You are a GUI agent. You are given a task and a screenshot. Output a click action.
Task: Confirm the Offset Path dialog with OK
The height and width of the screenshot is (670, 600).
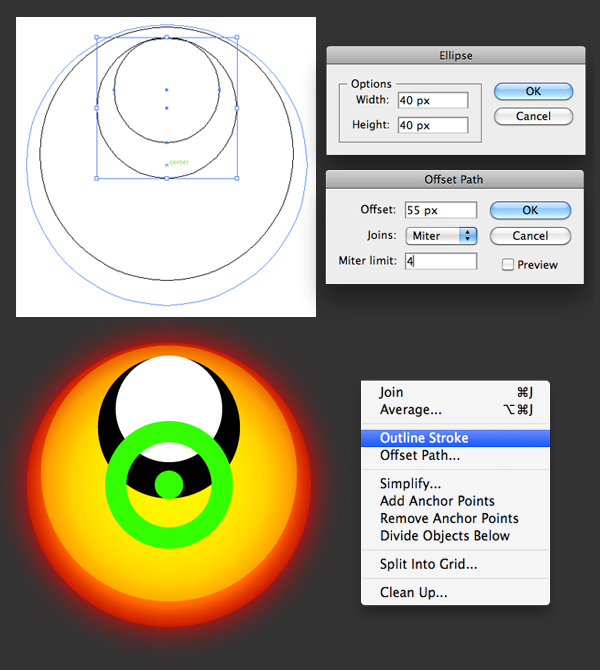tap(530, 210)
